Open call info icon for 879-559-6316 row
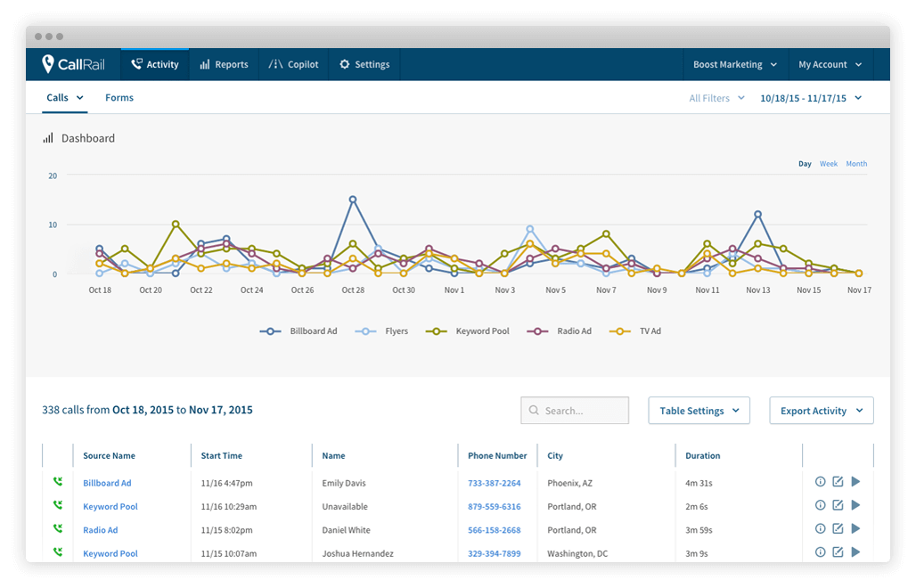Viewport: 916px width, 588px height. coord(820,505)
